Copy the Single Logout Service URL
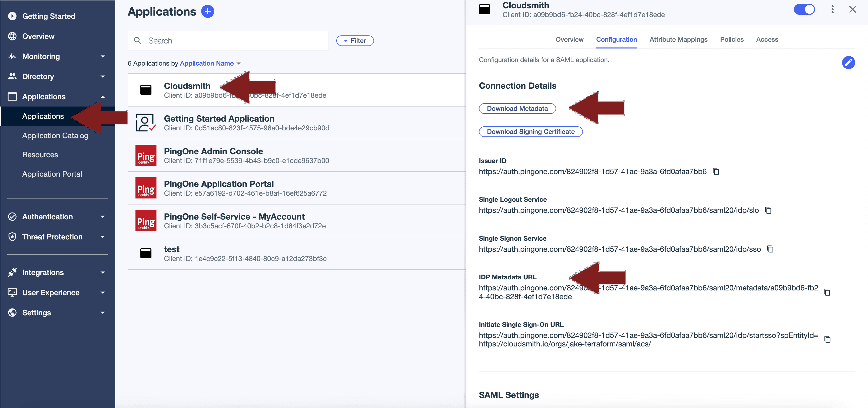Screen dimensions: 868x408 pyautogui.click(x=768, y=211)
